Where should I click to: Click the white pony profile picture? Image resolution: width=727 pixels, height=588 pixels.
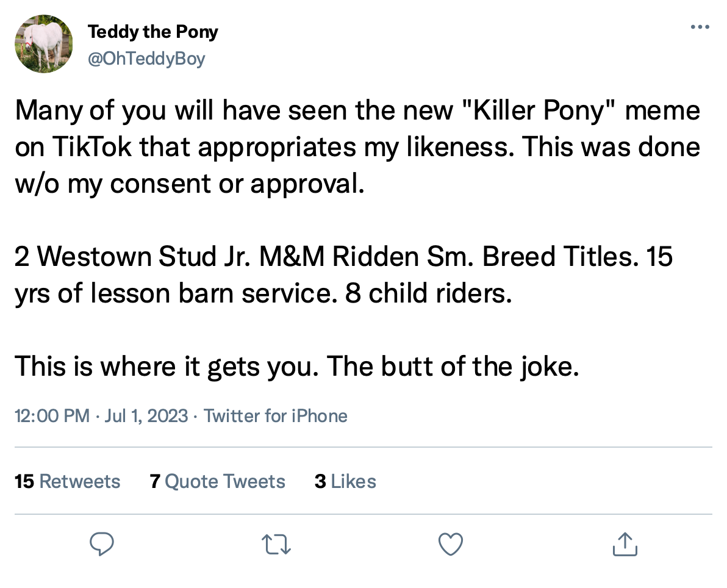click(44, 44)
